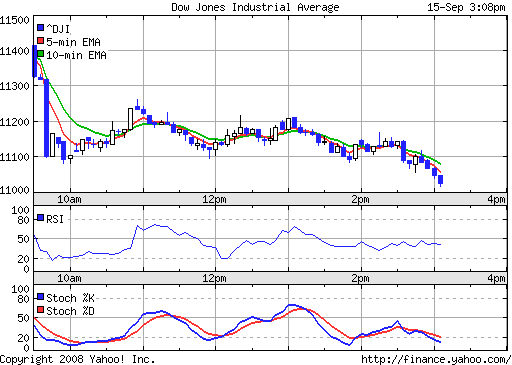512x365 pixels.
Task: Click the 2pm label under the price chart
Action: click(x=360, y=199)
